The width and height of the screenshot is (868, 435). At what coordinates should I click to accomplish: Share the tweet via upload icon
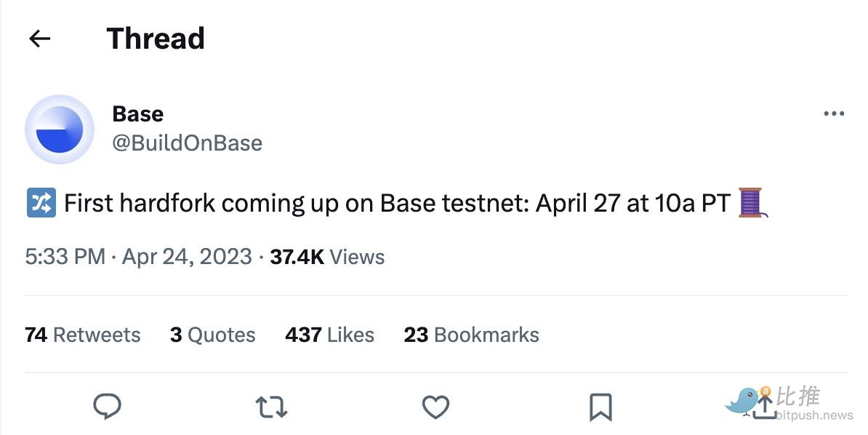(764, 407)
